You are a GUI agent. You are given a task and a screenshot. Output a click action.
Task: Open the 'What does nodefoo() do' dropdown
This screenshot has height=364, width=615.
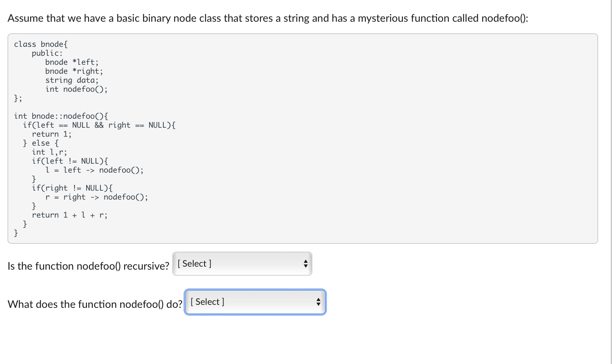click(255, 302)
